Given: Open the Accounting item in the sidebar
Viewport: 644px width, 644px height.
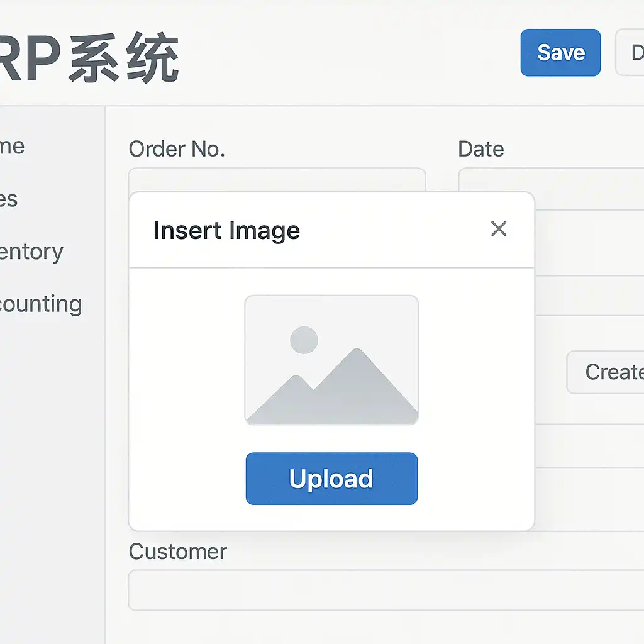Looking at the screenshot, I should point(40,304).
